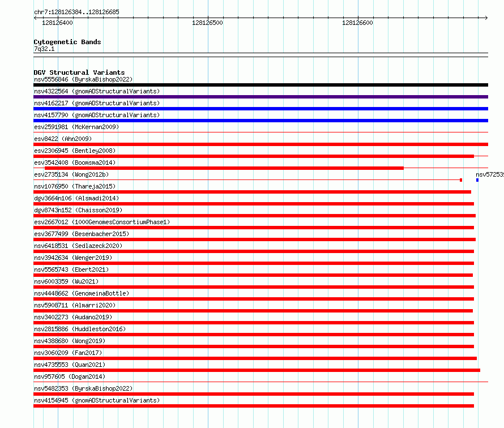Open nsv4735553 (Quan2021) label
Viewport: 504px width, 428px height.
[x=70, y=365]
